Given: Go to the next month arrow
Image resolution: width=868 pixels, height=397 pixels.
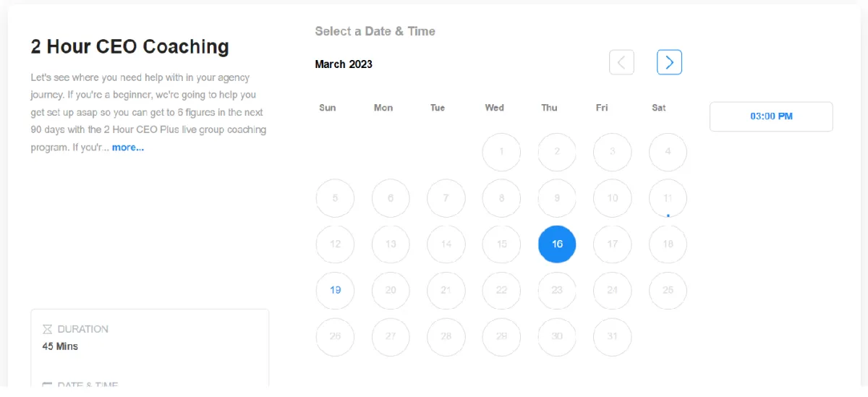Looking at the screenshot, I should tap(669, 62).
